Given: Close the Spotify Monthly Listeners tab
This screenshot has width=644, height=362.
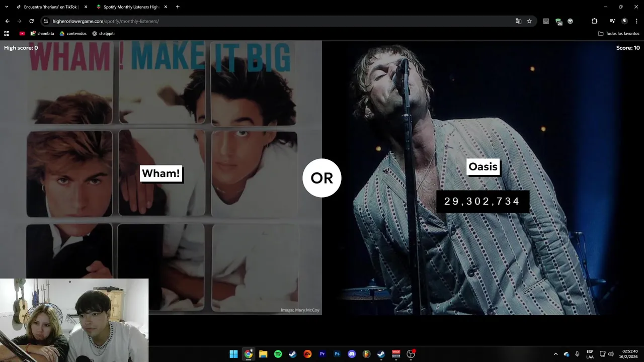Looking at the screenshot, I should (x=166, y=7).
